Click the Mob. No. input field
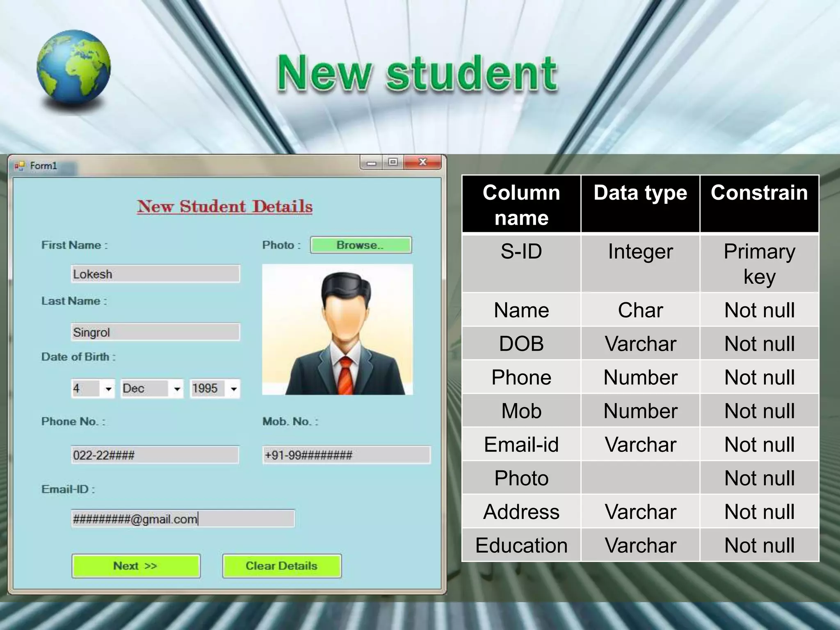 347,455
